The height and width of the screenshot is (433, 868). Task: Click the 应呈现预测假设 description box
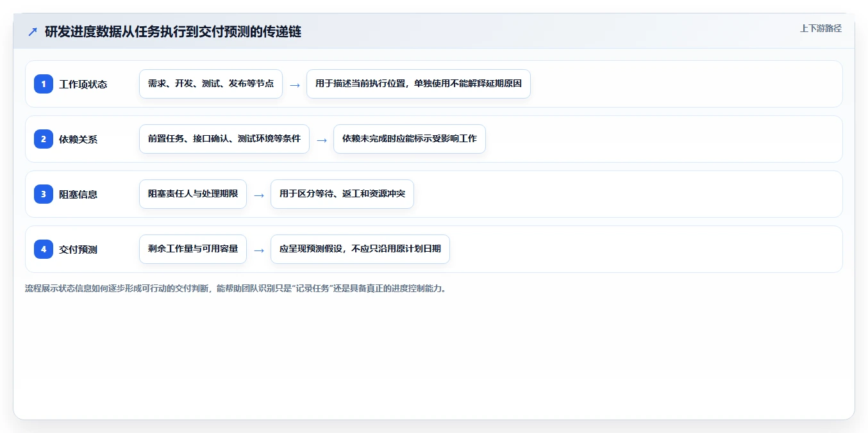[x=360, y=249]
